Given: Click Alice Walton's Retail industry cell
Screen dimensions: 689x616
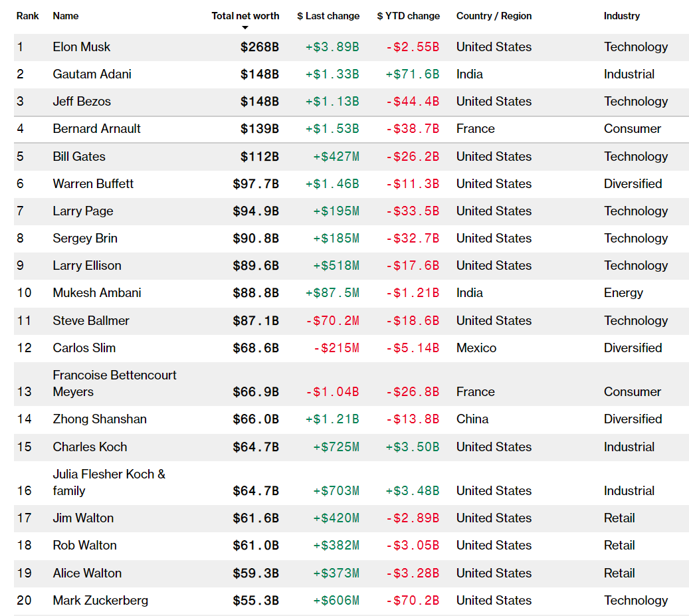Looking at the screenshot, I should 619,573.
